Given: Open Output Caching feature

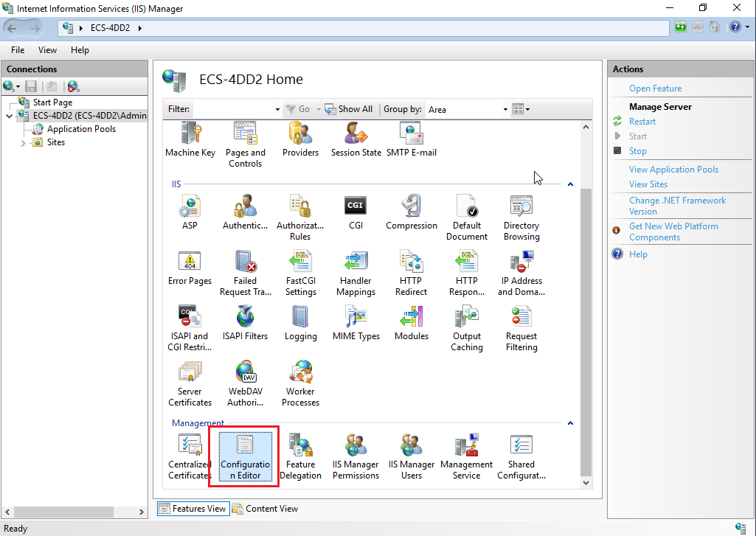Looking at the screenshot, I should [x=466, y=328].
